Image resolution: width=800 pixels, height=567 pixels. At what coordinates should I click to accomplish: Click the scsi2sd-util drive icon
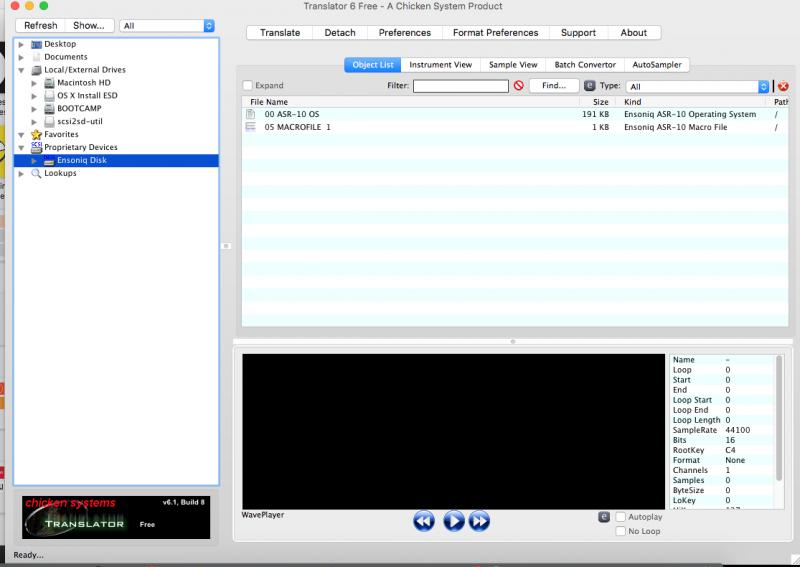[x=49, y=121]
